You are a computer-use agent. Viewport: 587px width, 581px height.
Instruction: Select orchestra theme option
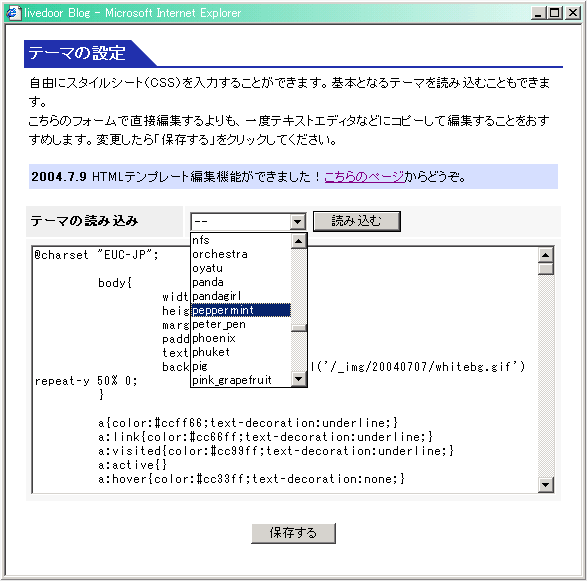[x=241, y=254]
